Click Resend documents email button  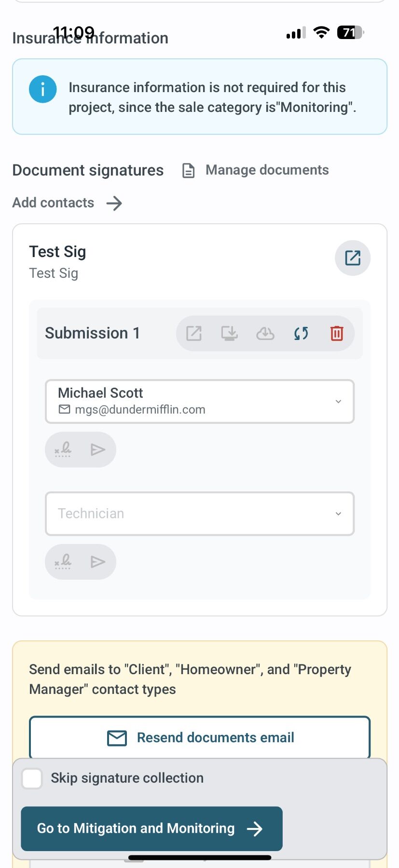(199, 737)
